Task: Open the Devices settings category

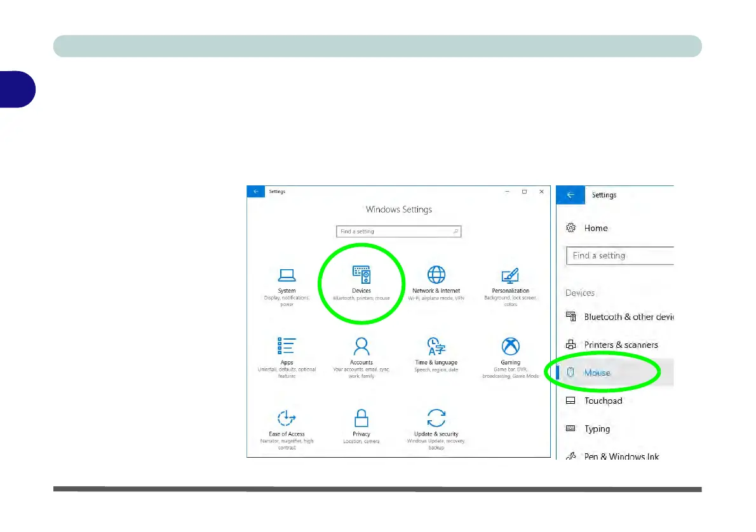Action: coord(361,283)
